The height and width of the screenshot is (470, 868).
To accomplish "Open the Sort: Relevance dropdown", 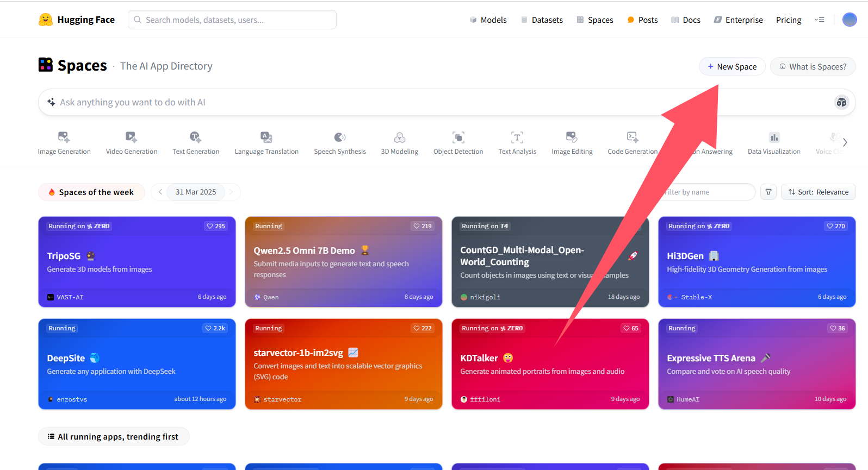I will tap(819, 192).
